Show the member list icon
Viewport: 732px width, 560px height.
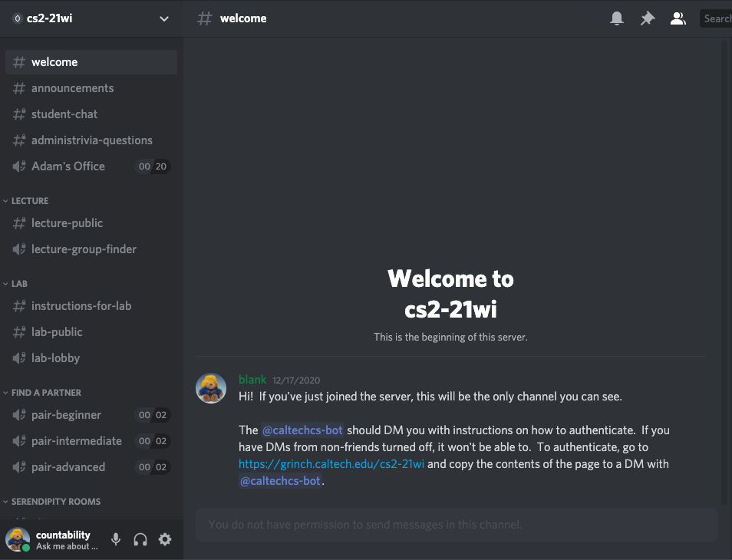tap(678, 18)
